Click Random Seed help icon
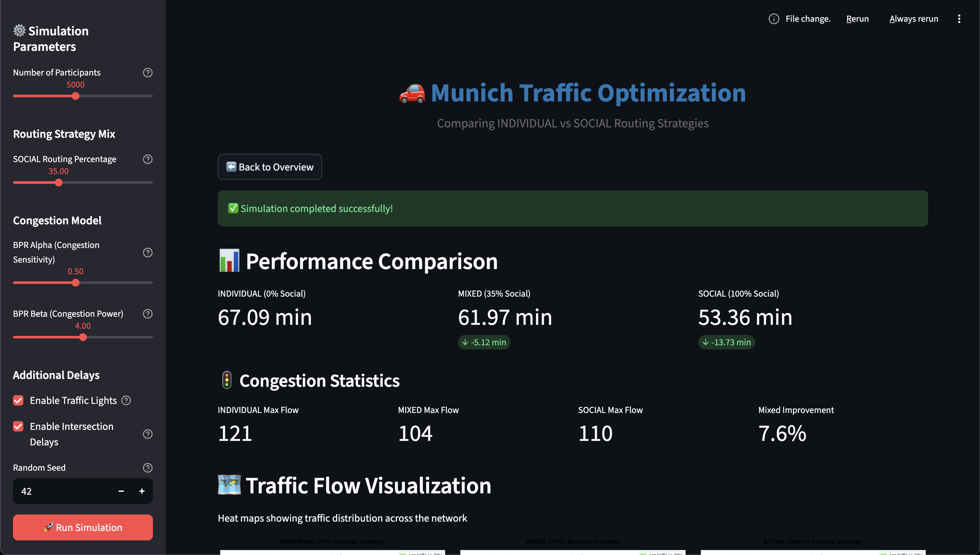980x555 pixels. click(147, 468)
